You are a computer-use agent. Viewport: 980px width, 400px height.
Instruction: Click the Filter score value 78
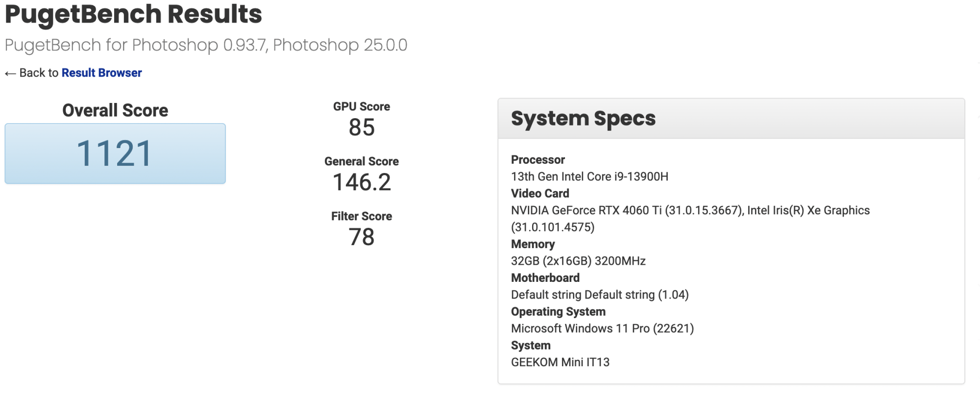click(x=362, y=237)
